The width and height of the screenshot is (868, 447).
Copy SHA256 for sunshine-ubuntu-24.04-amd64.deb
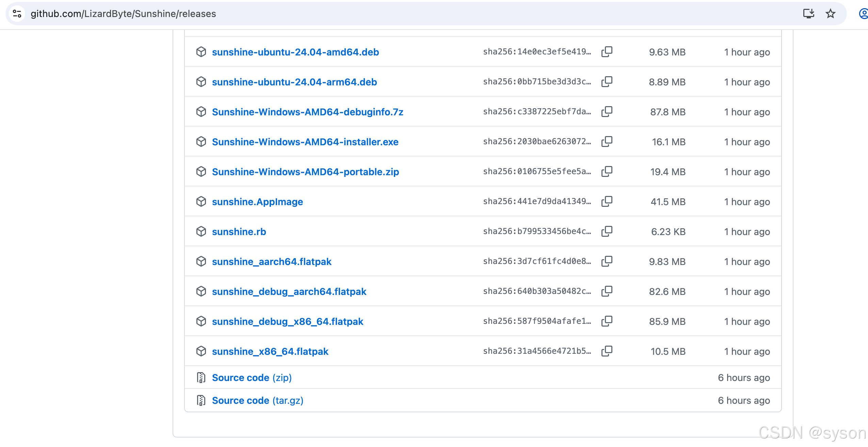tap(607, 52)
